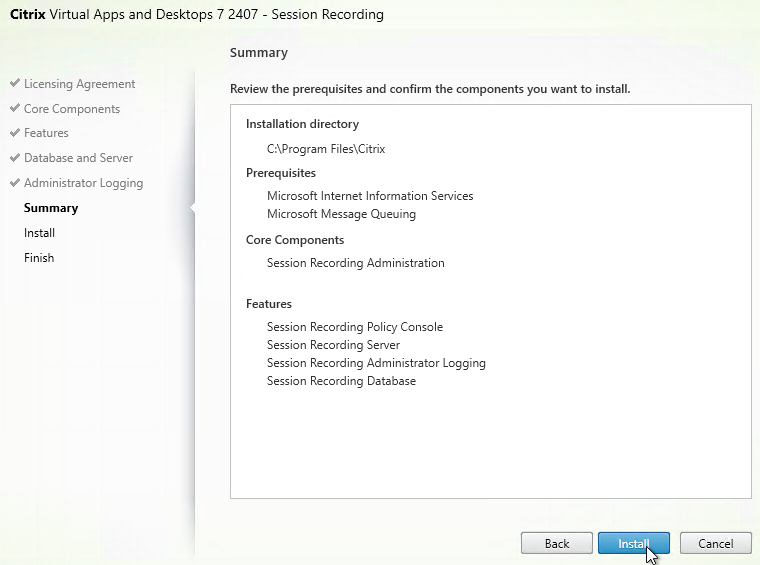Click the Licensing Agreement checkmark icon

pos(15,83)
